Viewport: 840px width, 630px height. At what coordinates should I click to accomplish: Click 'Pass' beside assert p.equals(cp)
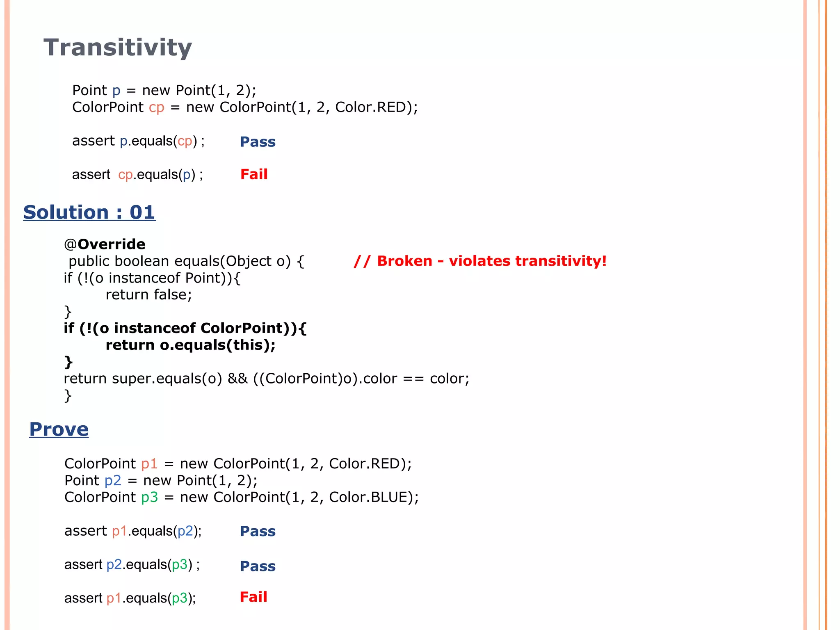click(258, 142)
